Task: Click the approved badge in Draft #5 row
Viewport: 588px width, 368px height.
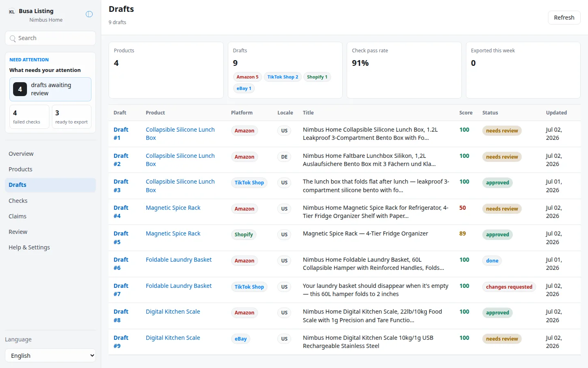Action: pos(497,235)
